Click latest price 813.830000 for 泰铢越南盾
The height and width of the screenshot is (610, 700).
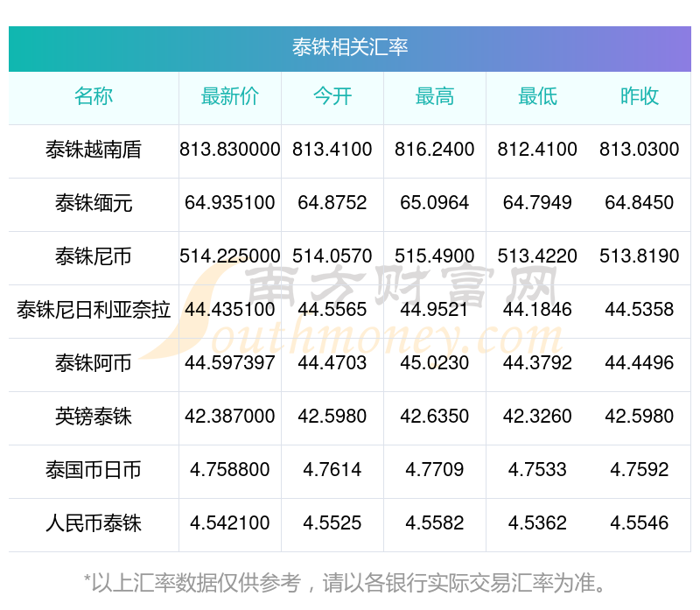[230, 150]
